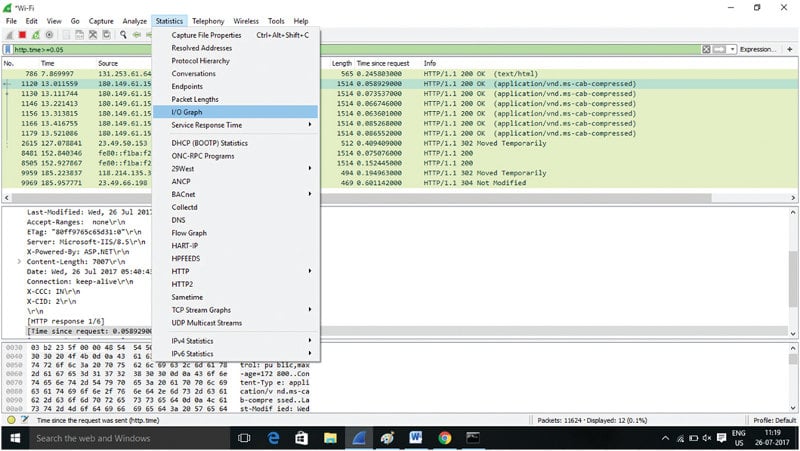Screen dimensions: 800x451
Task: Open filter history dropdown arrow
Action: coord(732,49)
